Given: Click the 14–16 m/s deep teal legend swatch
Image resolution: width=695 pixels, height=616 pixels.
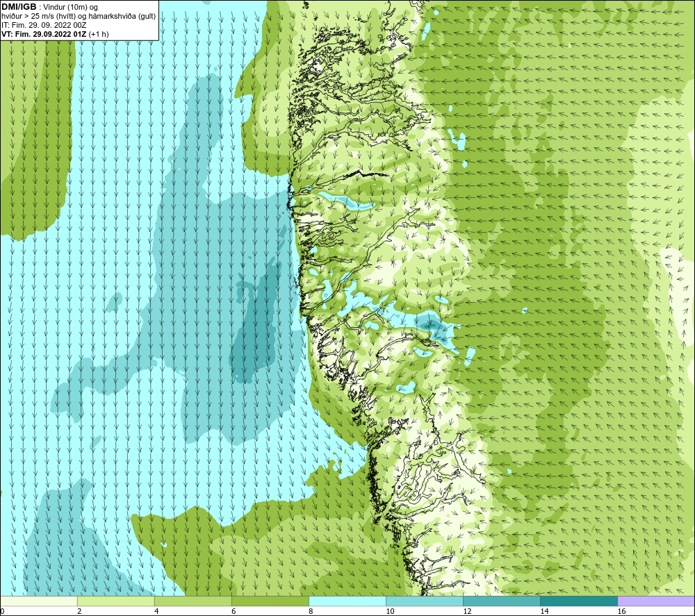Looking at the screenshot, I should (x=578, y=601).
